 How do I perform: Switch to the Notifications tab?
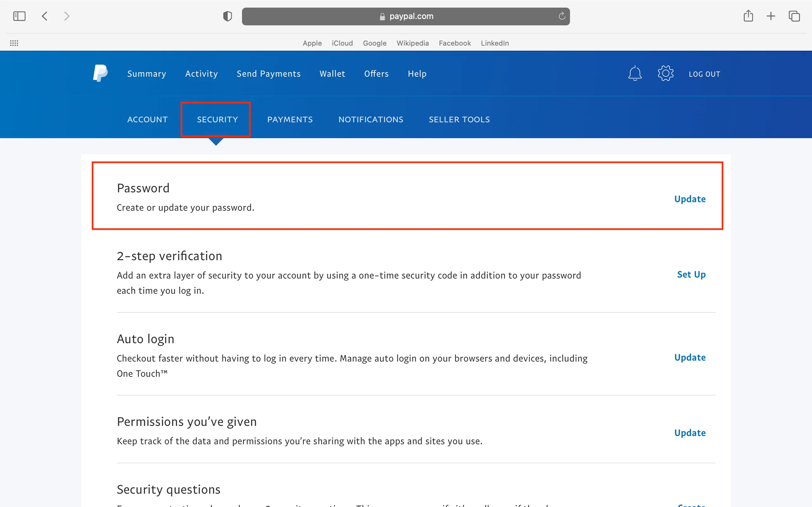point(370,119)
